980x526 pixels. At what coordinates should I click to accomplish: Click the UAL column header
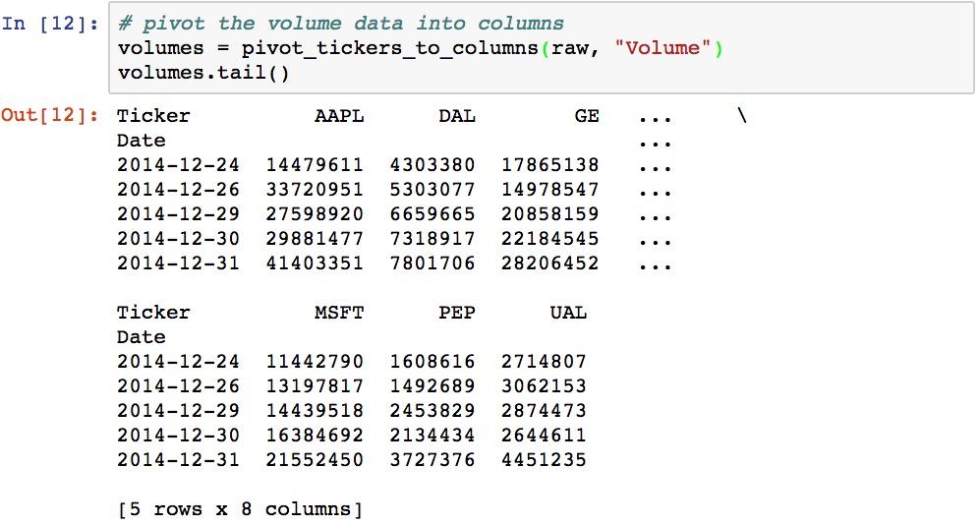click(x=568, y=312)
